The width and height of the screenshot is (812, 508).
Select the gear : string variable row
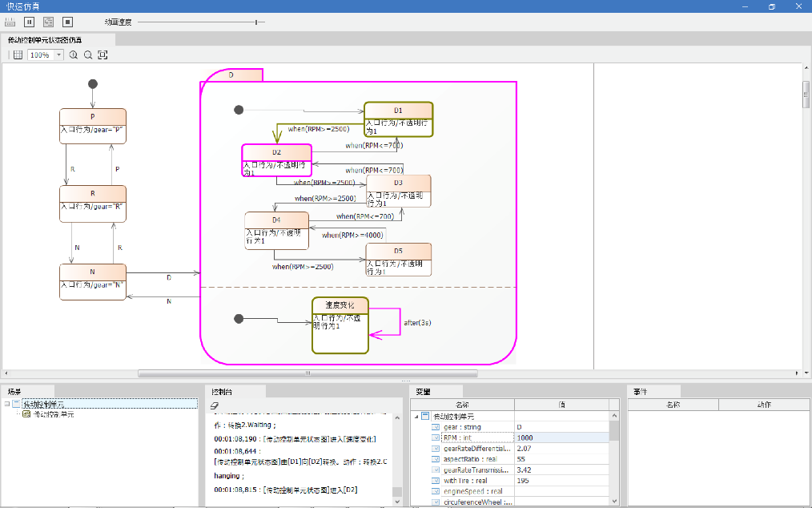(462, 427)
